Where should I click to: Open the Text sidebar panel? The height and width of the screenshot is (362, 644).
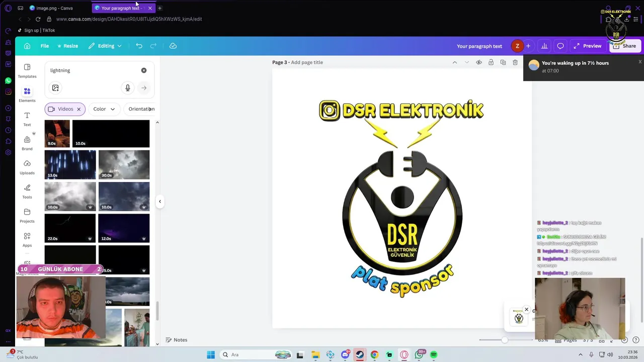(x=27, y=119)
